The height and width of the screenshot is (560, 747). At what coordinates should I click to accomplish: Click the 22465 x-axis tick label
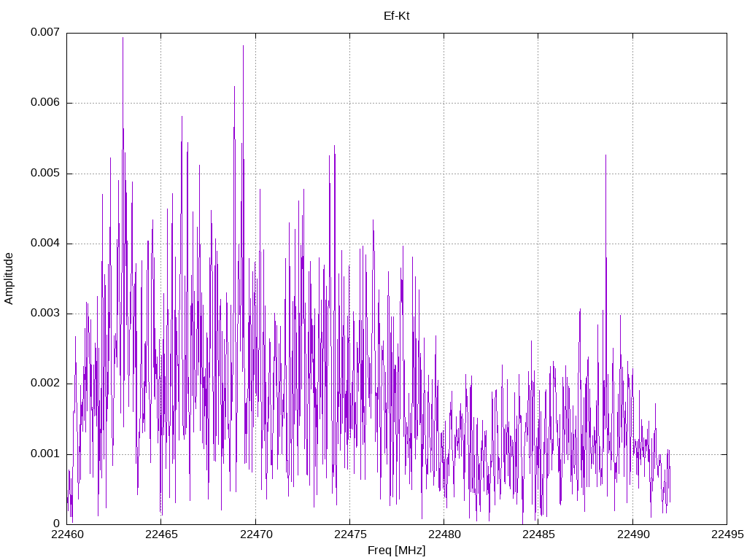(x=161, y=534)
